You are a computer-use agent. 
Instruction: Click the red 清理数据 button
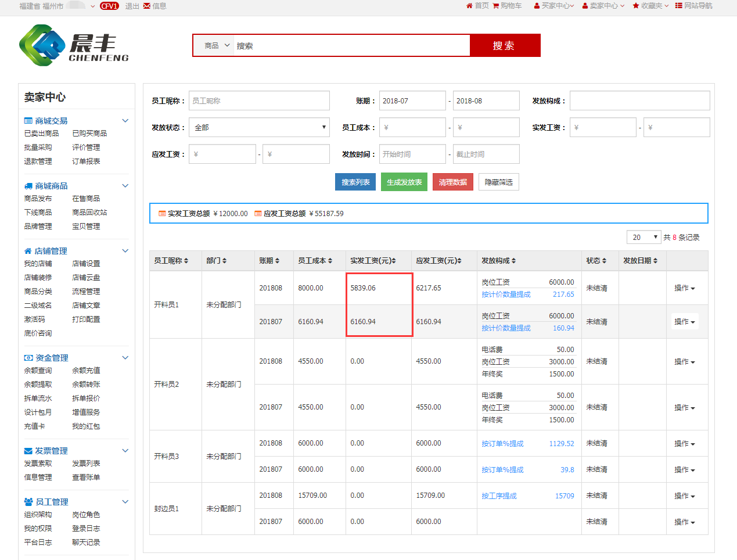[452, 182]
